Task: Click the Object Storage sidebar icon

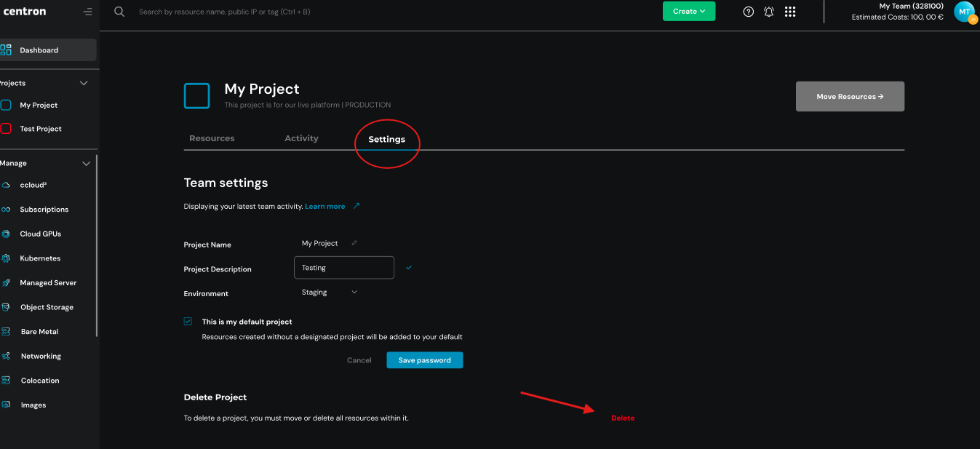Action: (x=7, y=306)
